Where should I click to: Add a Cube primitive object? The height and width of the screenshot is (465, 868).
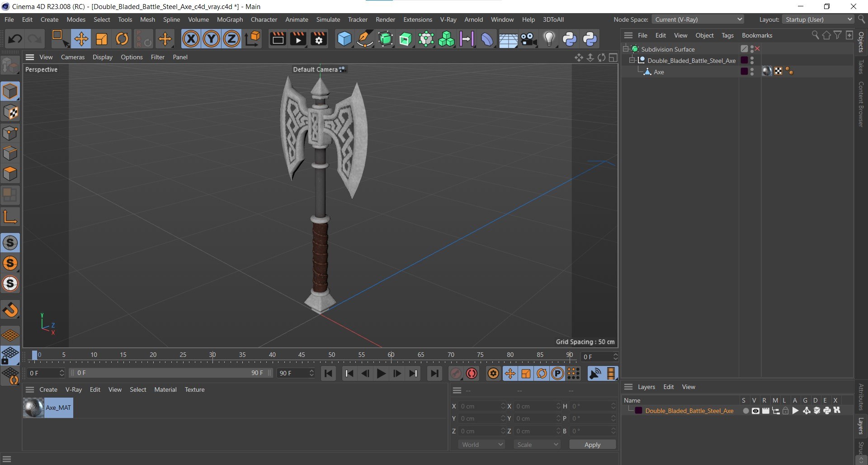coord(344,39)
